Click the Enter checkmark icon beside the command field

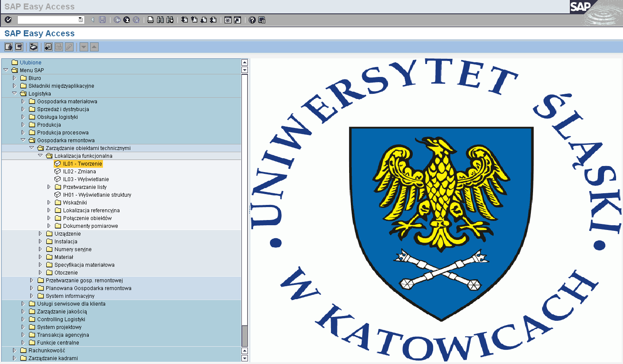point(8,20)
